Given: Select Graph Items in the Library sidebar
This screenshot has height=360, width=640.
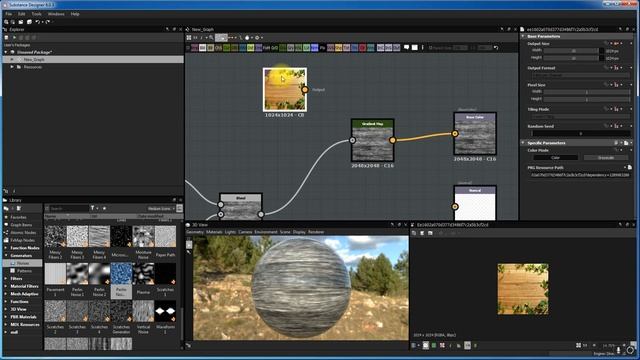Looking at the screenshot, I should (22, 225).
